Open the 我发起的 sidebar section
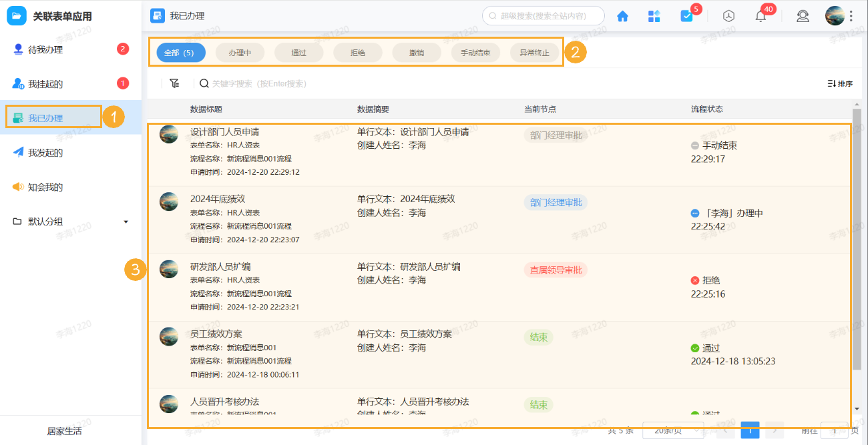Screen dimensions: 868x445 point(51,152)
